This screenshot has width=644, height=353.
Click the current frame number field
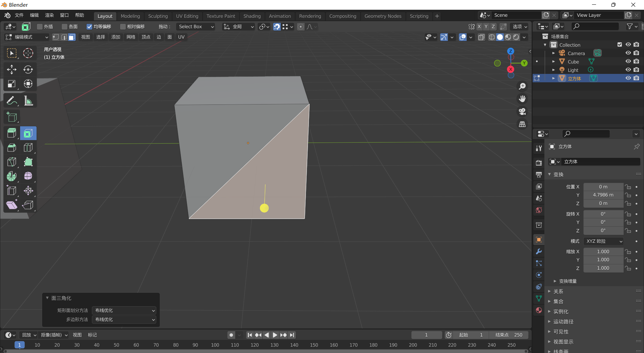click(x=426, y=335)
